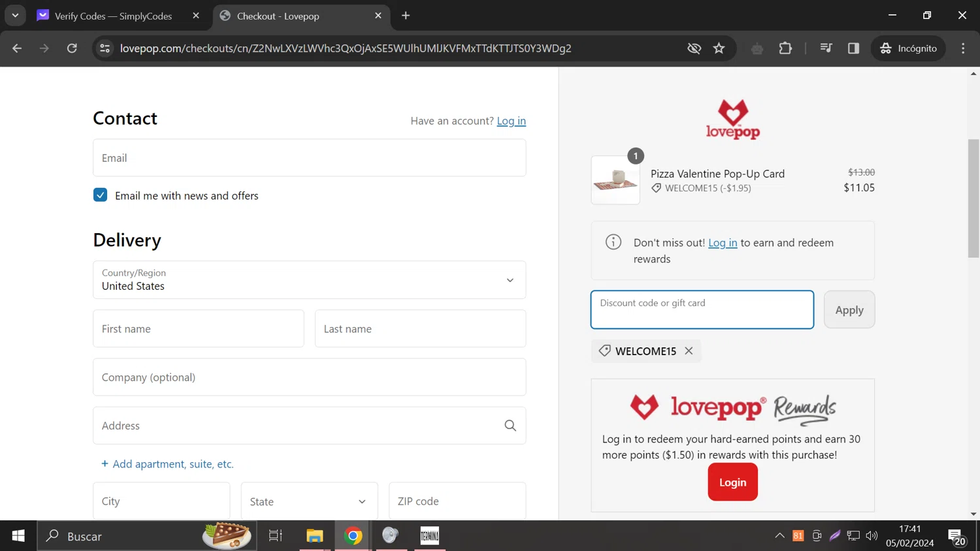This screenshot has height=551, width=980.
Task: Click the info icon in rewards notice
Action: pyautogui.click(x=613, y=242)
